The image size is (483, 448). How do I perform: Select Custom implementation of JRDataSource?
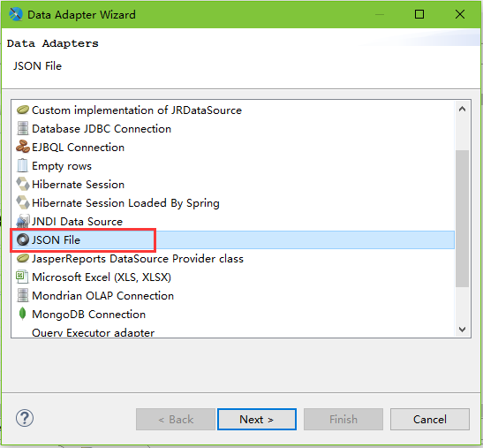[x=137, y=110]
